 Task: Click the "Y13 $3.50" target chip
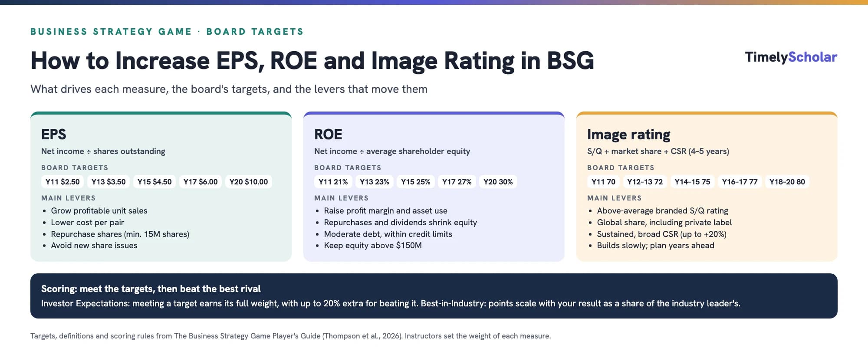click(x=108, y=182)
